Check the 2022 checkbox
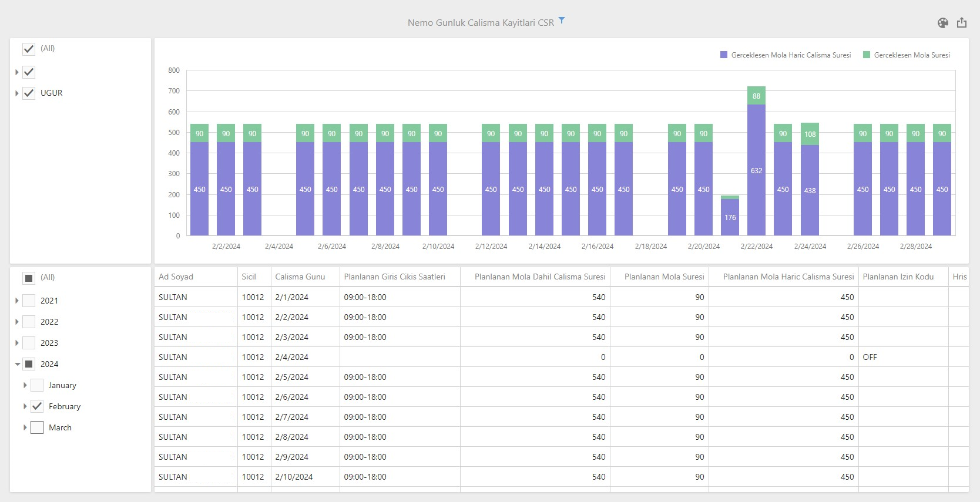This screenshot has width=980, height=502. 29,322
